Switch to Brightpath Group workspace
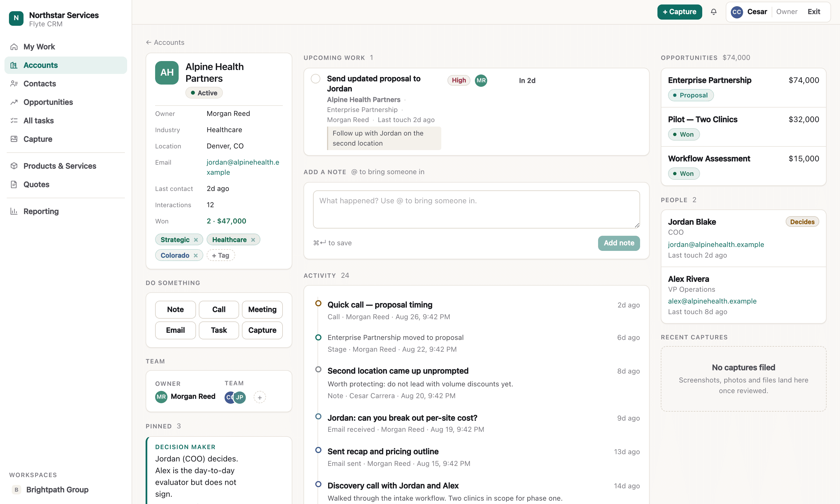This screenshot has width=840, height=504. [x=57, y=490]
